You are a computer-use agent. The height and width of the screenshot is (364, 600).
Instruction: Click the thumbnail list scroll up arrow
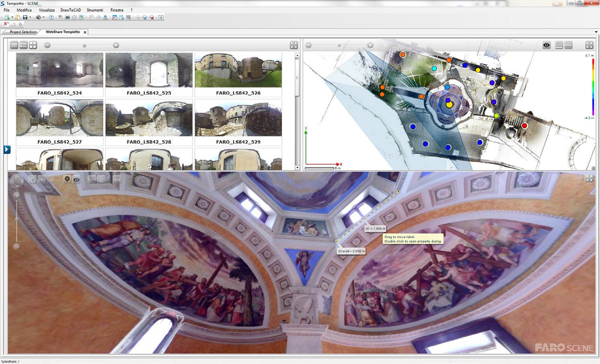coord(297,56)
